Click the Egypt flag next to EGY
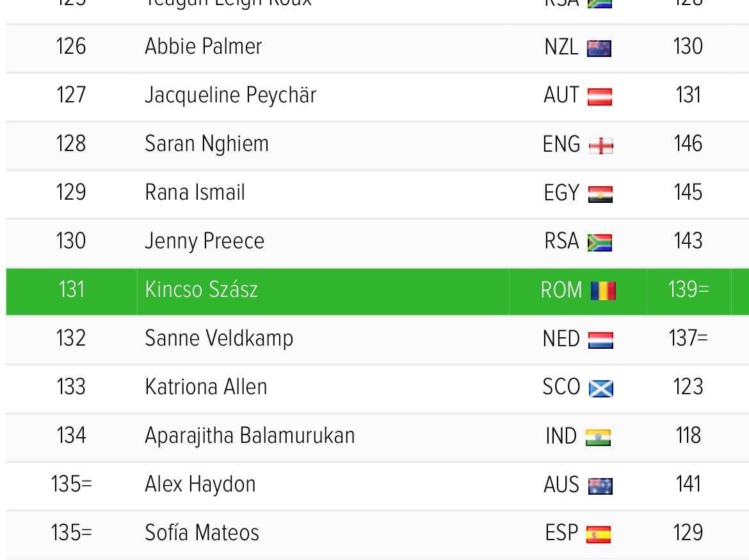 [x=600, y=195]
